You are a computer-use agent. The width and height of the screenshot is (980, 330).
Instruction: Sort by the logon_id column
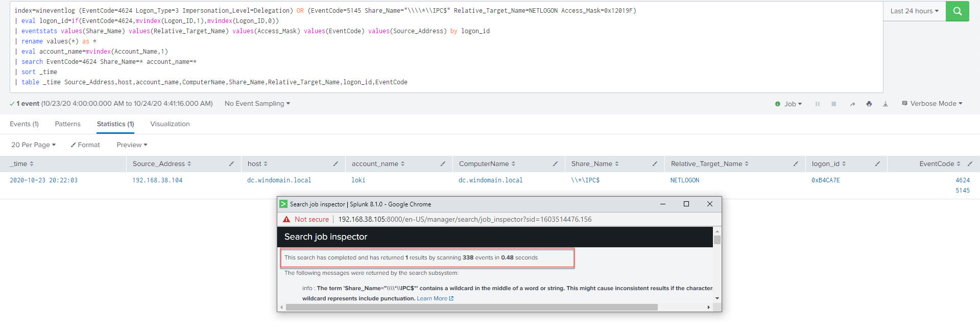(829, 163)
